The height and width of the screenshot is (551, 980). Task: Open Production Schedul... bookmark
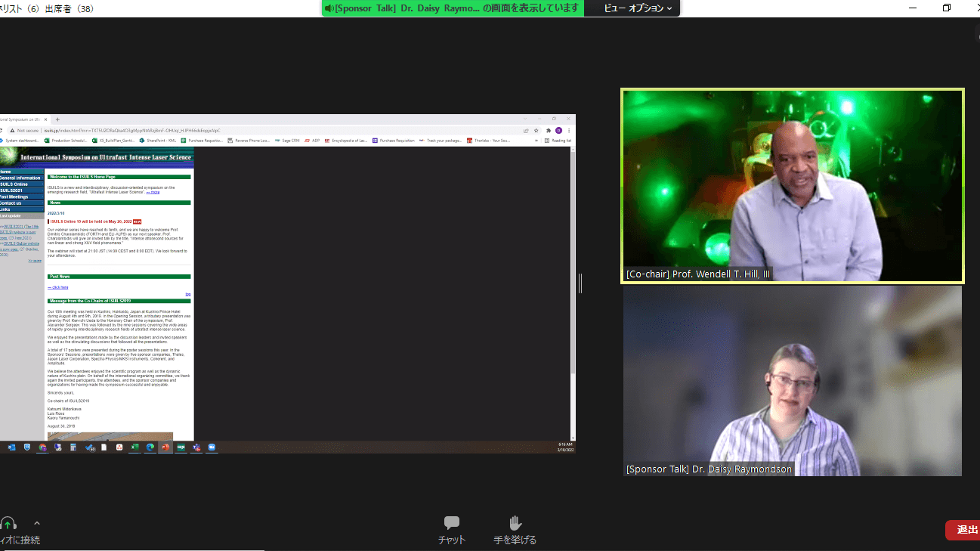pos(67,141)
